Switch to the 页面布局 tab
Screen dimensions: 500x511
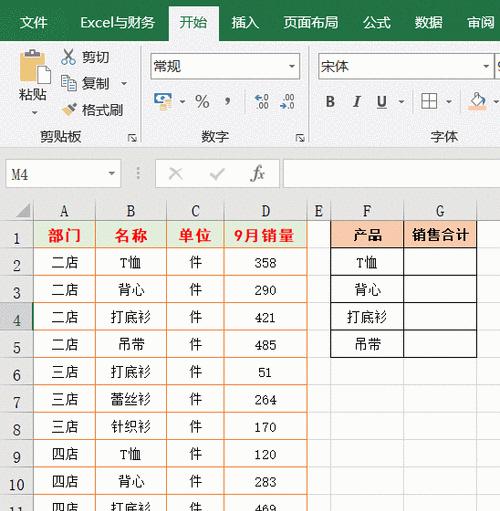pos(311,23)
